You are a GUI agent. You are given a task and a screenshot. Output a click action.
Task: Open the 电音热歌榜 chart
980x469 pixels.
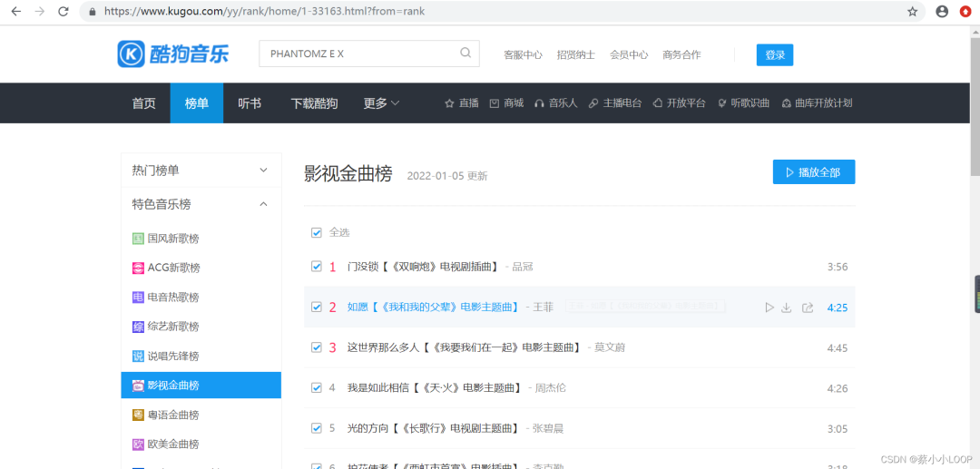(x=173, y=298)
